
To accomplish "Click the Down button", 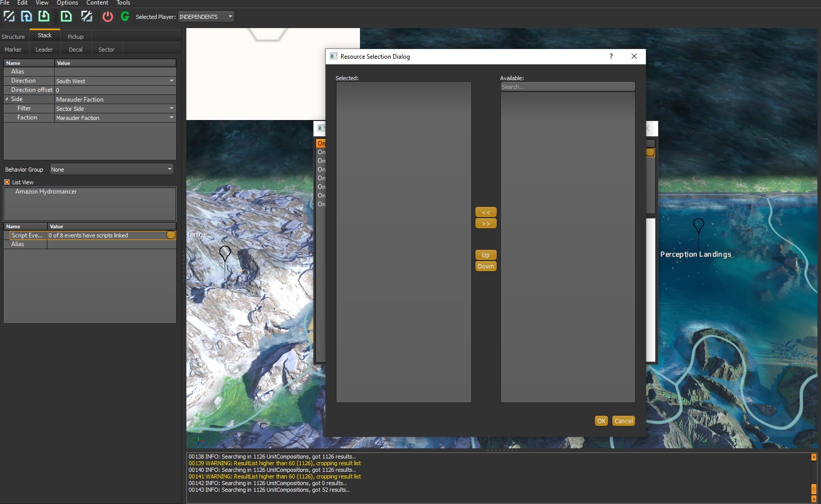I will pyautogui.click(x=486, y=267).
